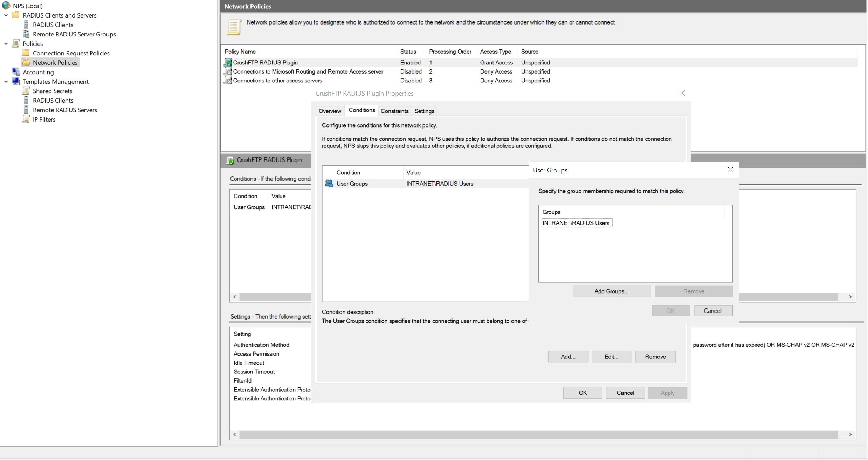Click Edit... in the Conditions tab
This screenshot has width=868, height=460.
(611, 356)
